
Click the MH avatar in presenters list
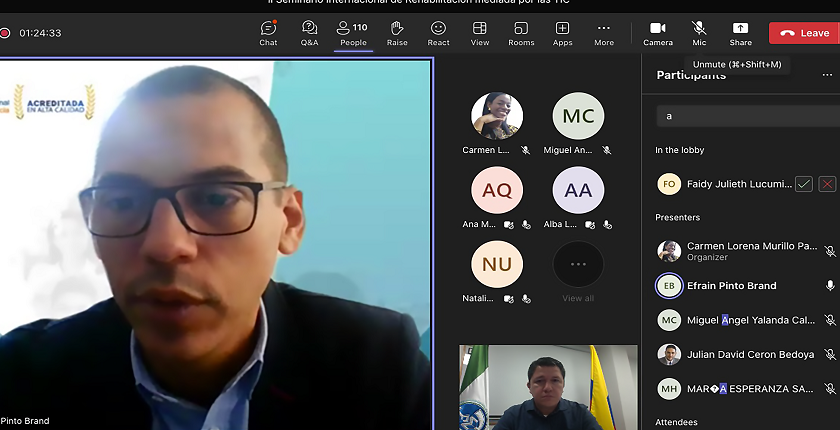(669, 389)
